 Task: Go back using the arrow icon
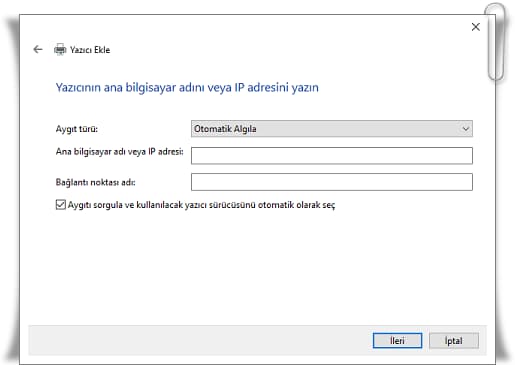(x=38, y=49)
